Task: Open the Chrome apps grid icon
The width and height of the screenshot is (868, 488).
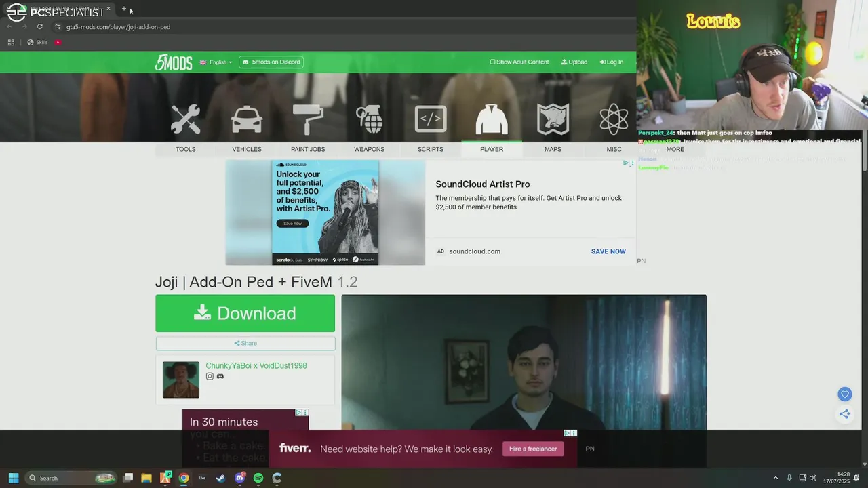Action: (11, 42)
